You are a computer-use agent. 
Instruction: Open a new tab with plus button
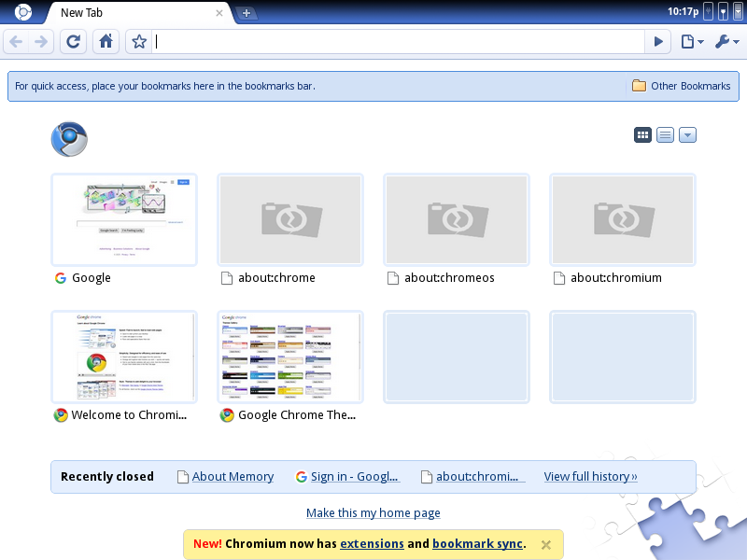point(247,13)
